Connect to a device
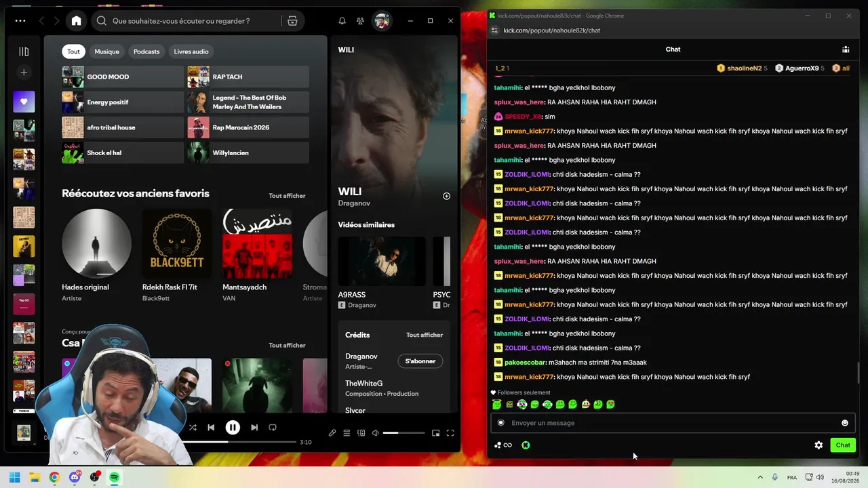Viewport: 868px width, 488px height. 361,433
